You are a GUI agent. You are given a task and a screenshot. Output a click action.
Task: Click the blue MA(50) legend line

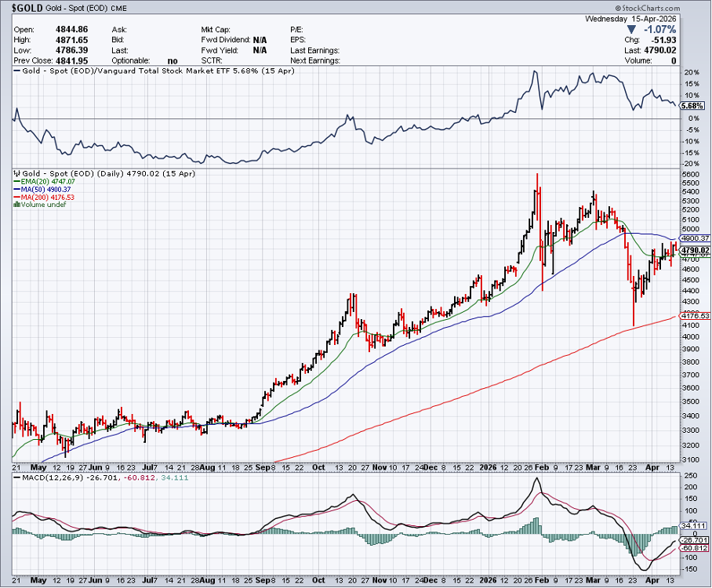[16, 189]
